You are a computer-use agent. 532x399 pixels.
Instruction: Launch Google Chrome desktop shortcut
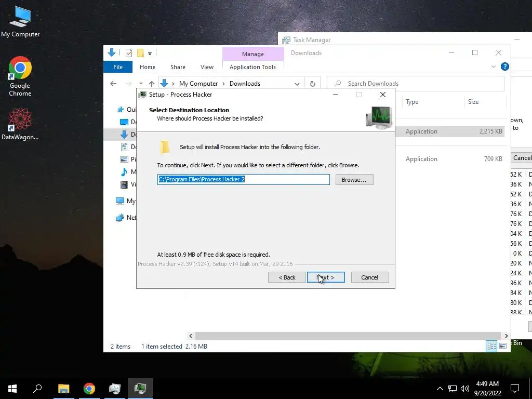[x=20, y=76]
